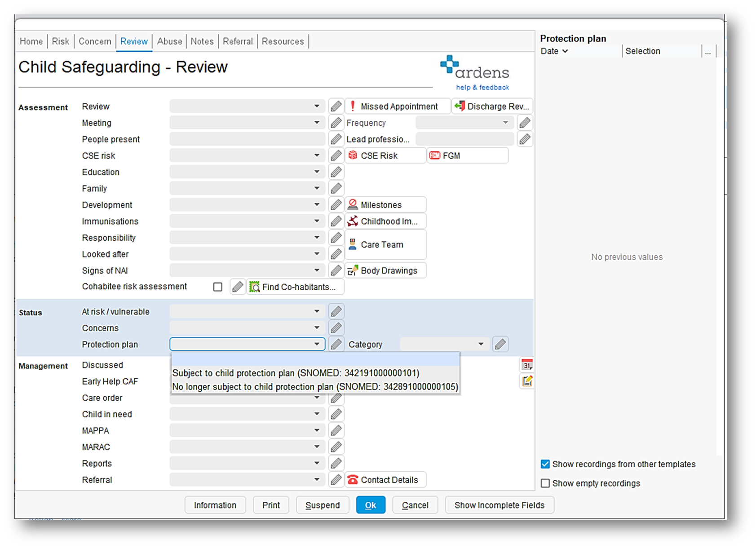Click the pencil icon beside Review dropdown
This screenshot has height=549, width=756.
[x=336, y=106]
